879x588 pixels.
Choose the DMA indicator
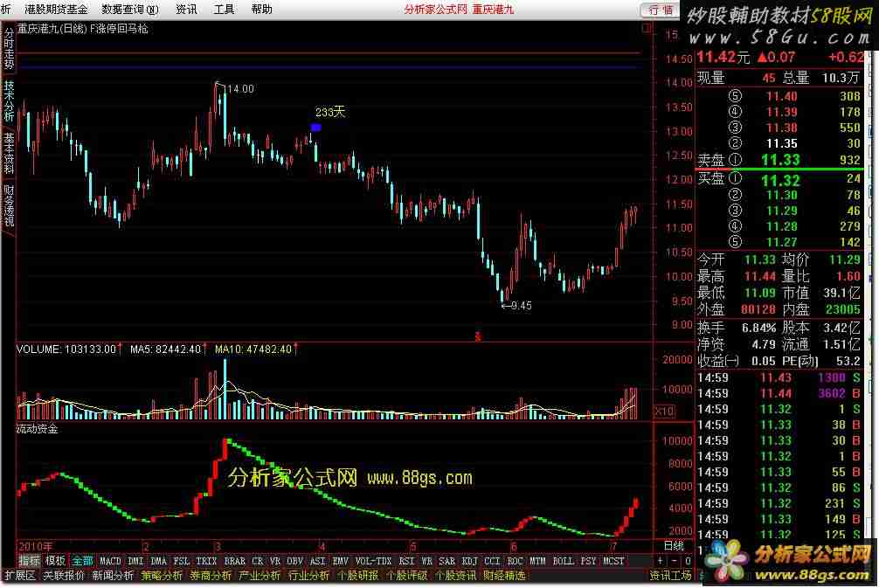pyautogui.click(x=158, y=561)
